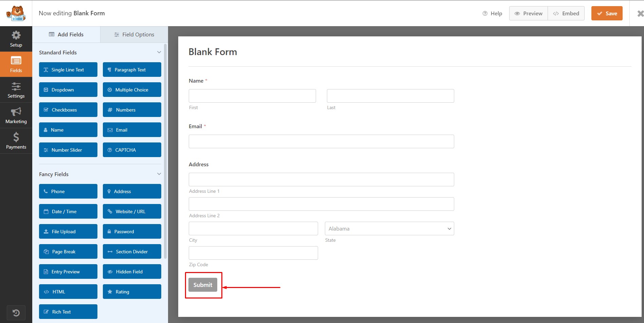Add a Name field
The height and width of the screenshot is (323, 644).
tap(68, 130)
